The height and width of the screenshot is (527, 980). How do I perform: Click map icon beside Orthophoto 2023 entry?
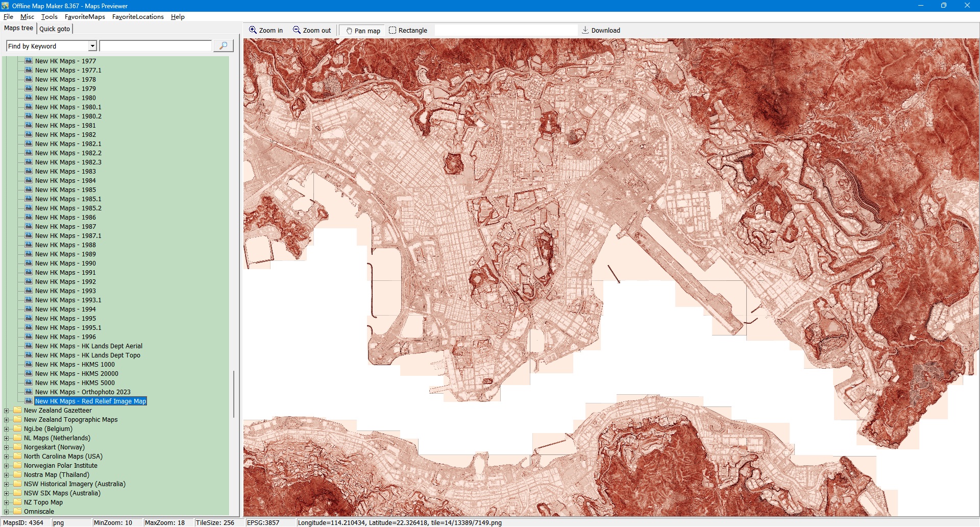(29, 392)
